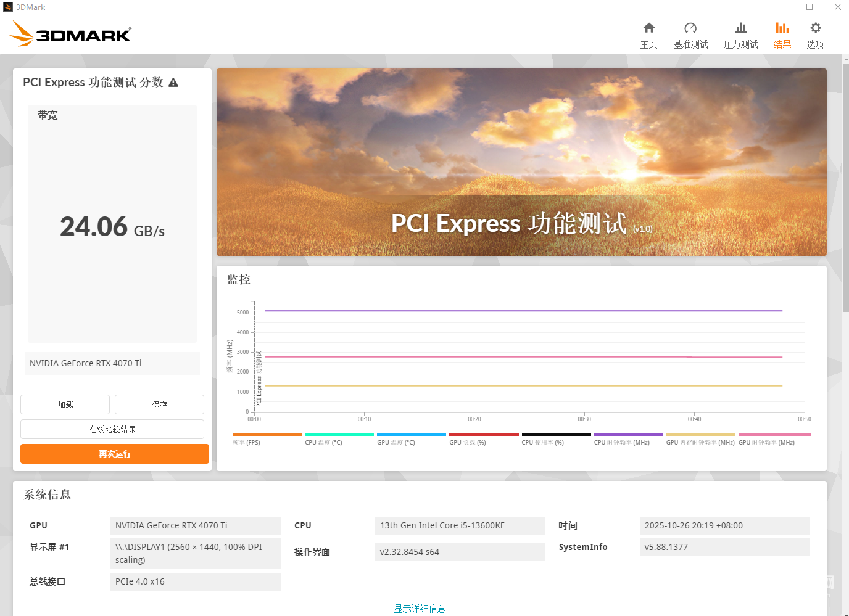Open the options gear icon (选项)
This screenshot has height=616, width=849.
[815, 28]
